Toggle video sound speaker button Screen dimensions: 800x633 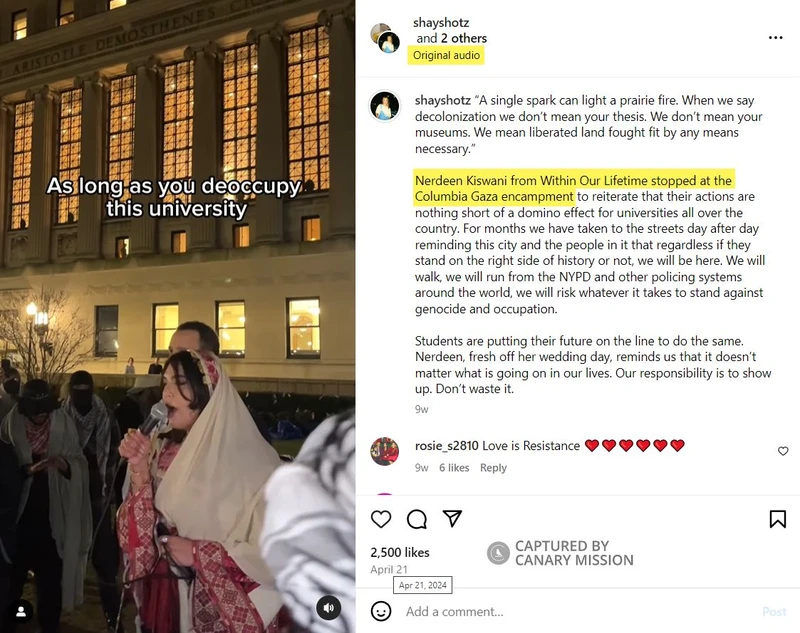click(x=329, y=608)
